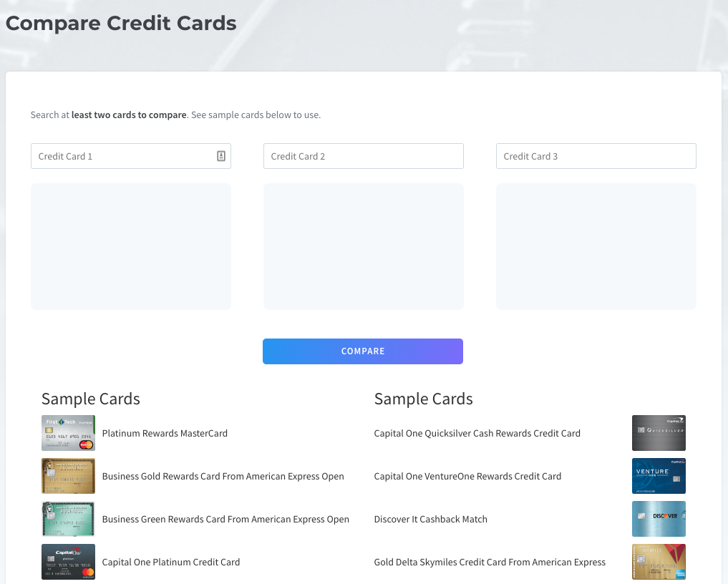Click the right Sample Cards heading above Quicksilver

424,399
